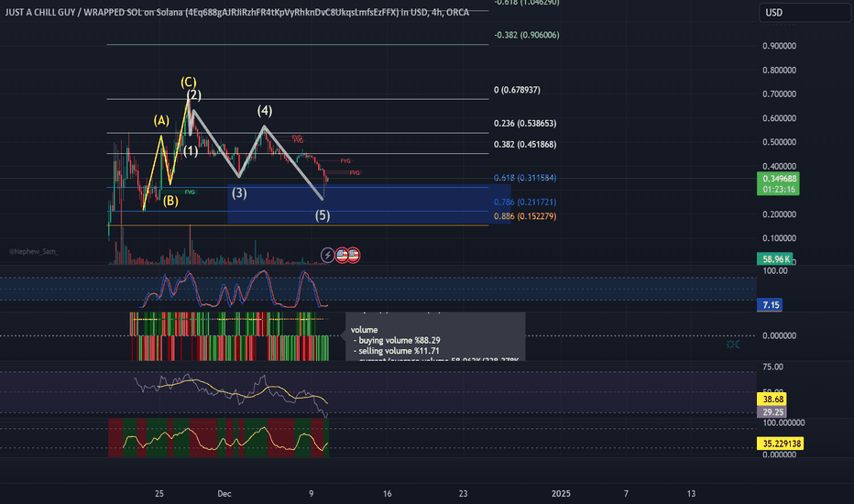The width and height of the screenshot is (854, 504).
Task: Click the '25' date on the time axis
Action: [x=159, y=494]
